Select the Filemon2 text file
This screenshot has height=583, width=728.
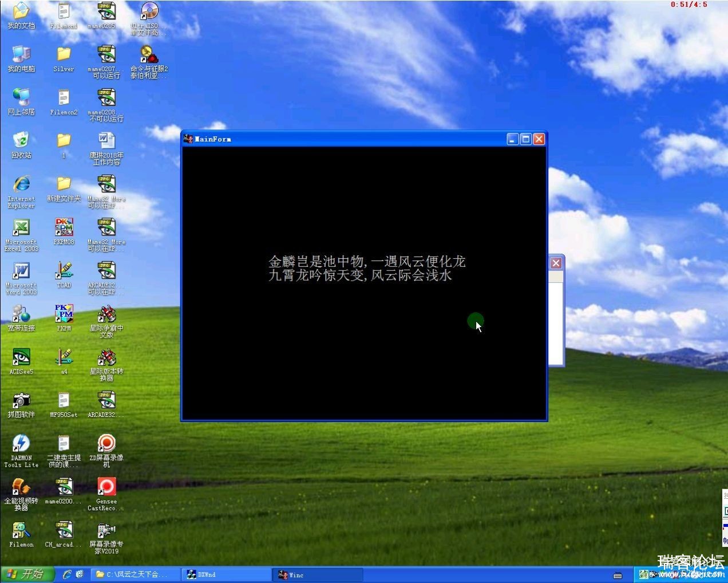(x=64, y=102)
